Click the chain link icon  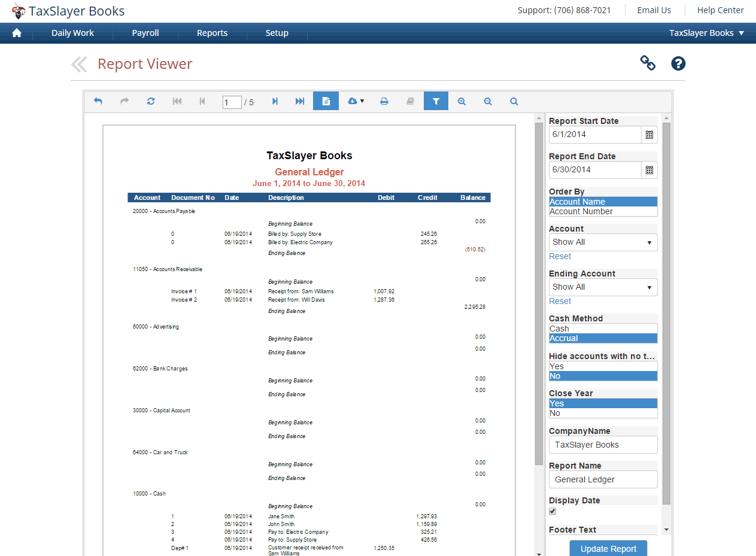tap(648, 63)
